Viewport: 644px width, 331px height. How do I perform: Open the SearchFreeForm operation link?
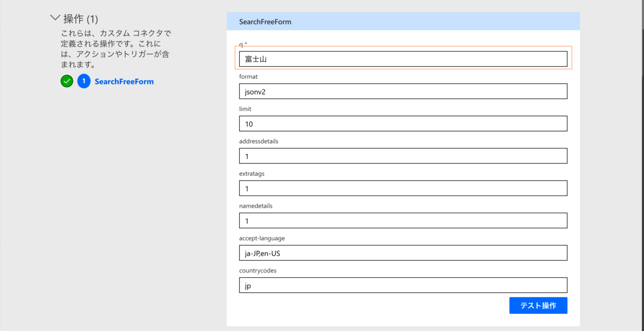(124, 82)
